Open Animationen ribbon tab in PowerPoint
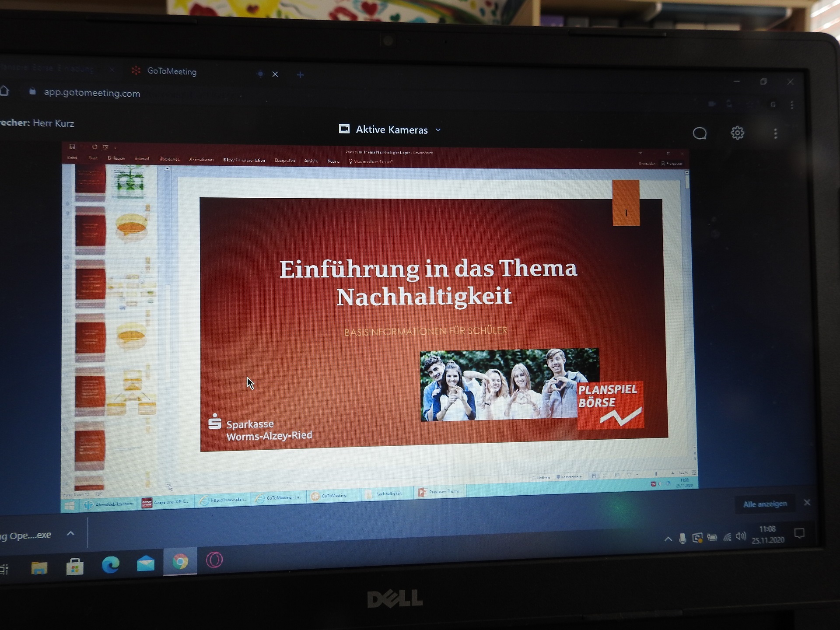The image size is (840, 630). click(201, 160)
